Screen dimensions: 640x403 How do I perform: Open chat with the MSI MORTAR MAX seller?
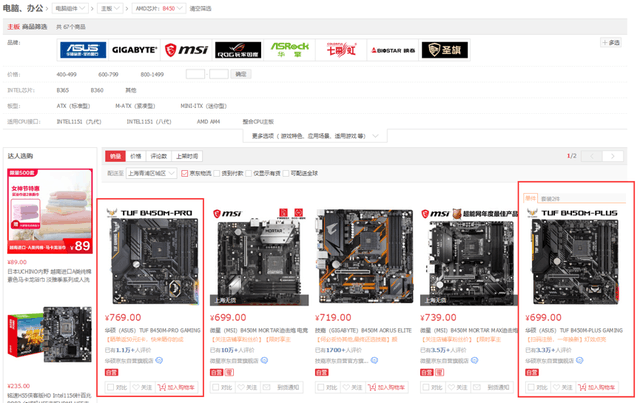(474, 361)
